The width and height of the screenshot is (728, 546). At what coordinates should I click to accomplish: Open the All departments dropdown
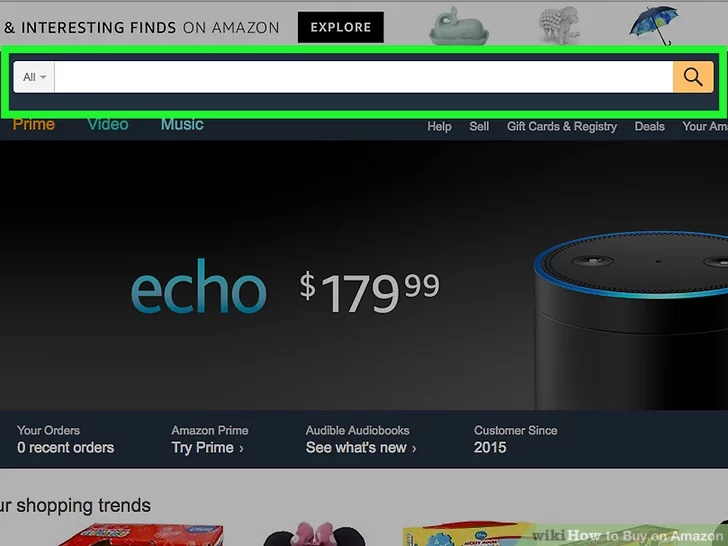pyautogui.click(x=34, y=77)
